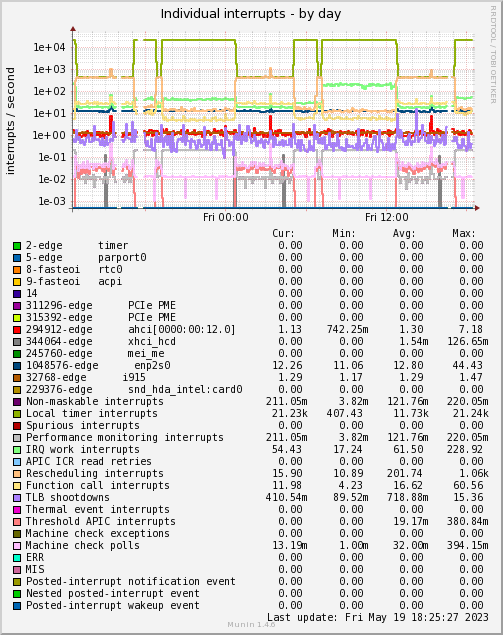The width and height of the screenshot is (503, 635).
Task: Click the Machine check polls pink swatch
Action: pos(17,546)
